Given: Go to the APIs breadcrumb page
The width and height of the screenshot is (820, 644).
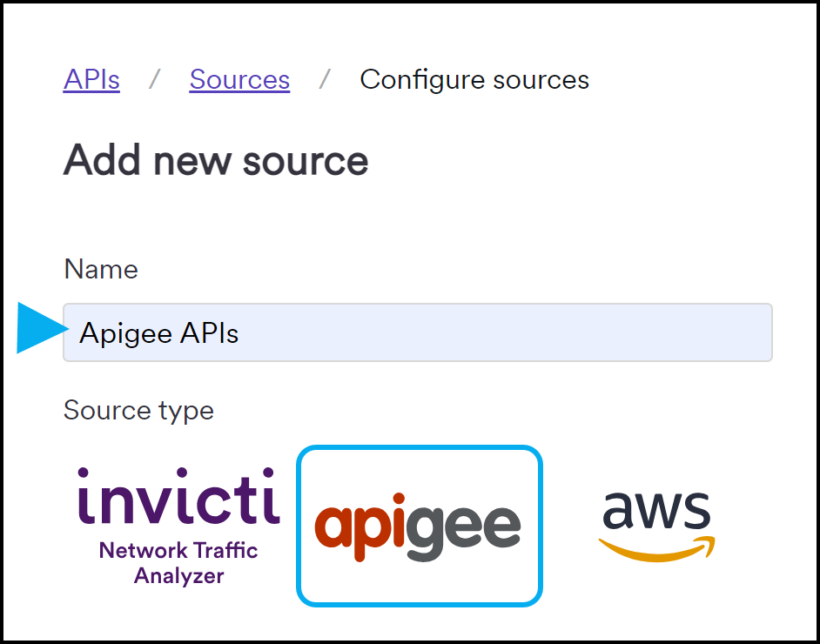Looking at the screenshot, I should (x=91, y=79).
